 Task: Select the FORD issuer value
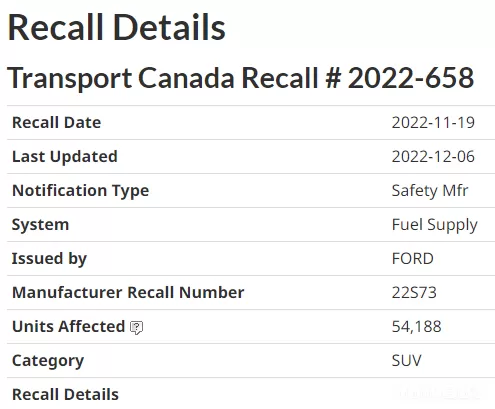pyautogui.click(x=412, y=259)
